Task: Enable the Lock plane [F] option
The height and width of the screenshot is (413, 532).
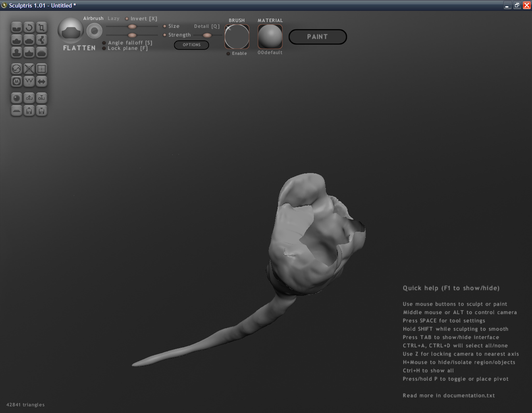Action: point(104,48)
